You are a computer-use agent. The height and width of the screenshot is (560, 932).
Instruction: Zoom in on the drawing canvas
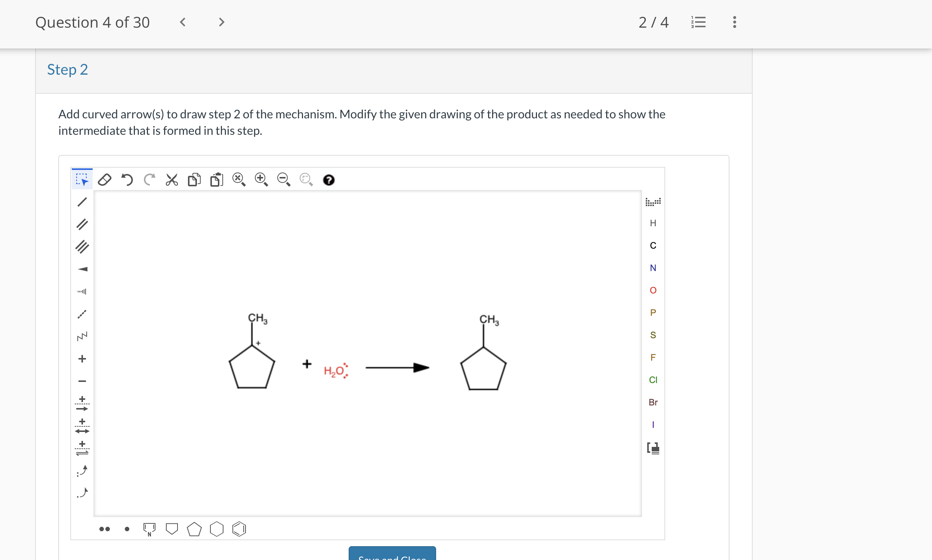pos(261,180)
